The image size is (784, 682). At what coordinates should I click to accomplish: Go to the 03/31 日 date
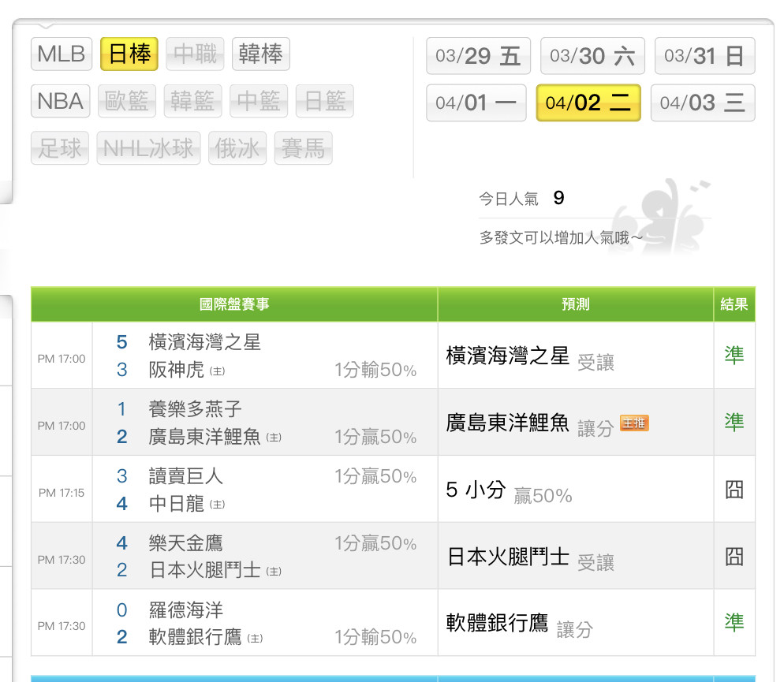pyautogui.click(x=704, y=56)
